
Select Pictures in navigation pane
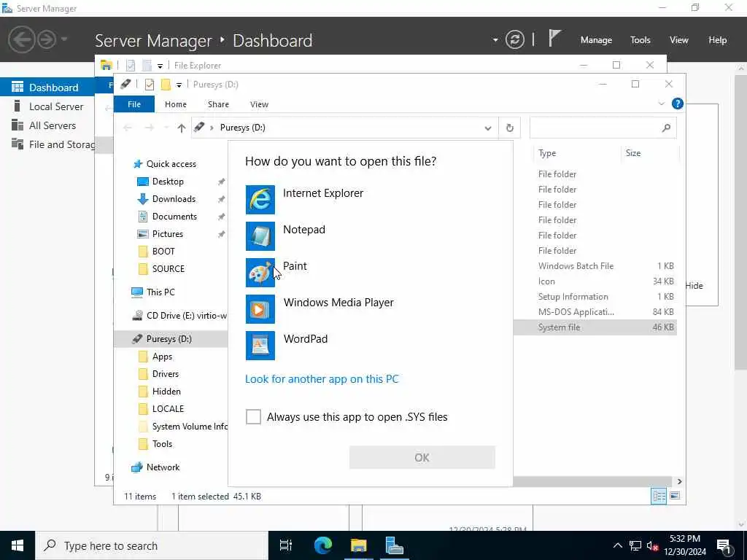tap(168, 234)
